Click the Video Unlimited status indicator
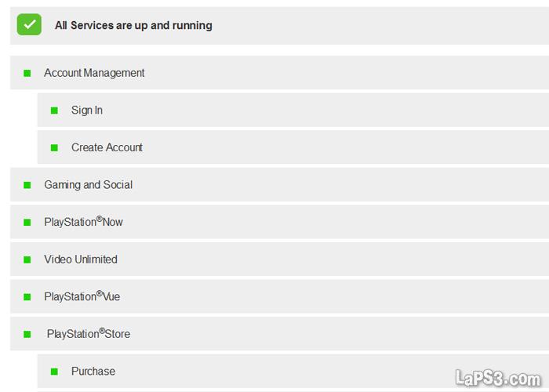Viewport: 549px width, 392px height. [x=27, y=260]
